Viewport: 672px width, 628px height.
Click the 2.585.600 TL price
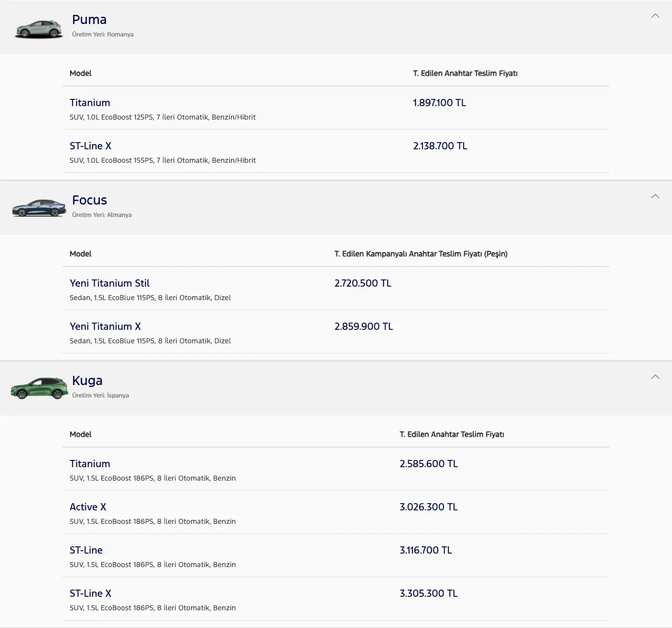pos(429,464)
